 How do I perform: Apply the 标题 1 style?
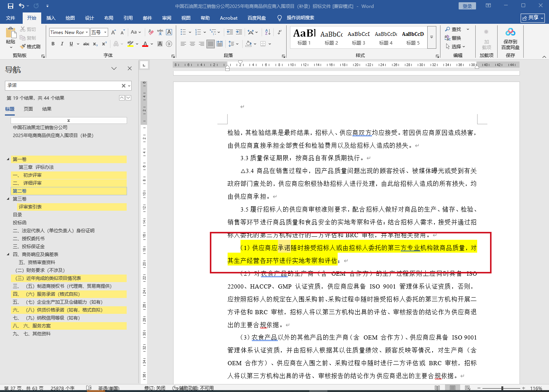pos(304,37)
